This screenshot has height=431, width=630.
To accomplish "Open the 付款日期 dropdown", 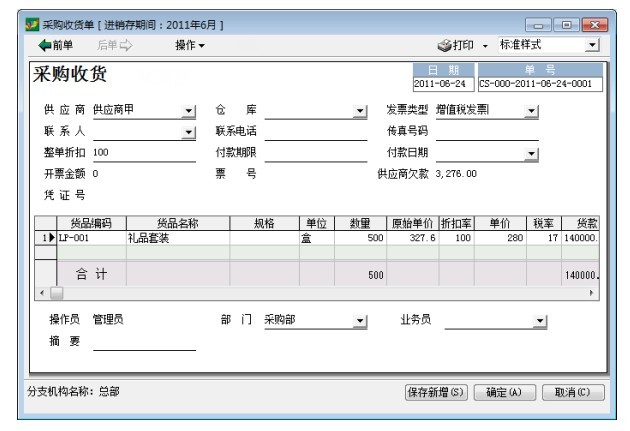I will click(531, 153).
